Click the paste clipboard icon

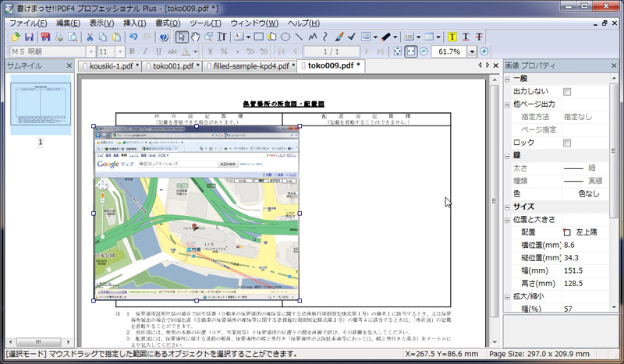coord(116,37)
